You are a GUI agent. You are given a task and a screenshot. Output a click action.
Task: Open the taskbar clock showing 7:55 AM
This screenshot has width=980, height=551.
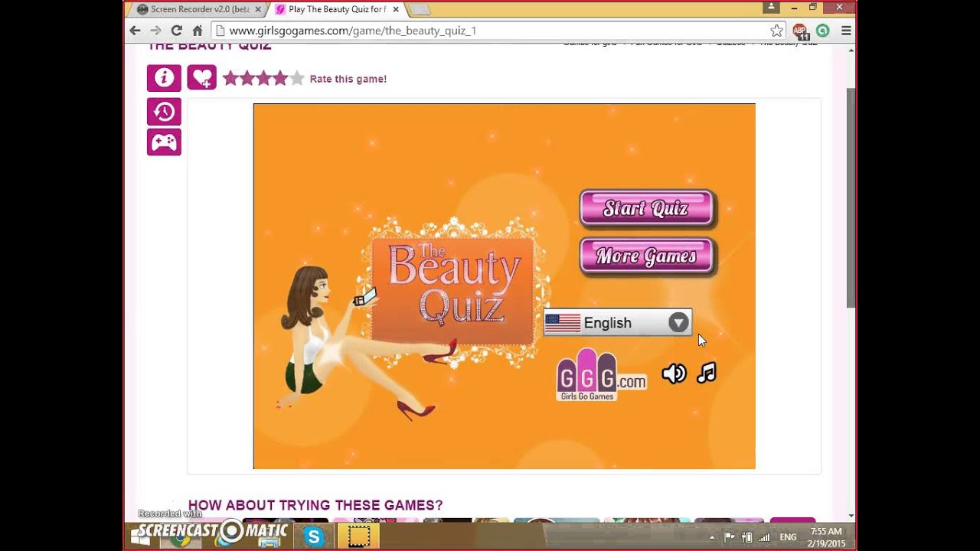826,537
